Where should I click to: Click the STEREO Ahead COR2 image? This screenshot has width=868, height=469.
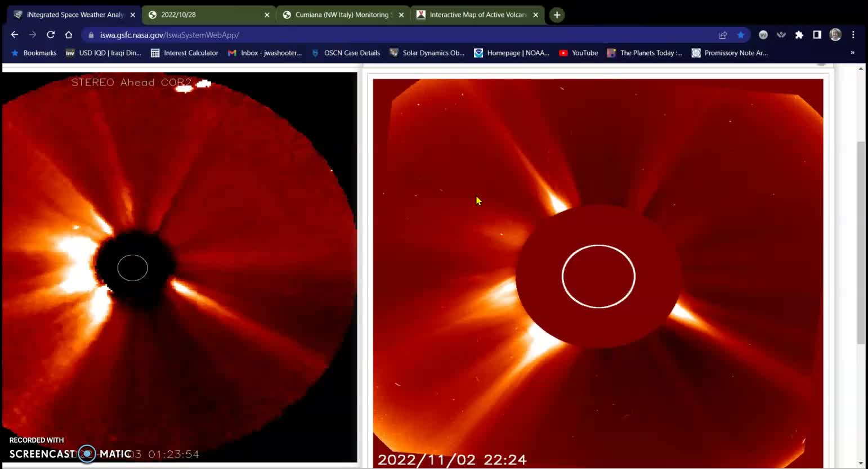(x=179, y=267)
